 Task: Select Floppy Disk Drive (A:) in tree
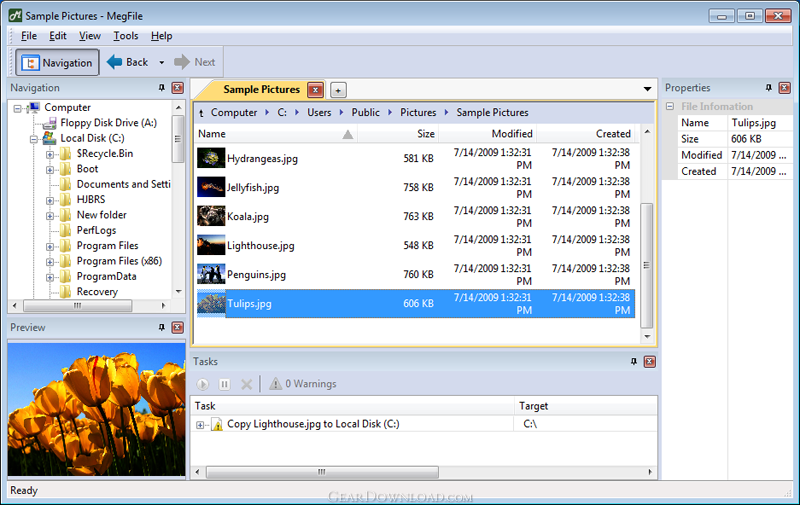click(x=108, y=122)
